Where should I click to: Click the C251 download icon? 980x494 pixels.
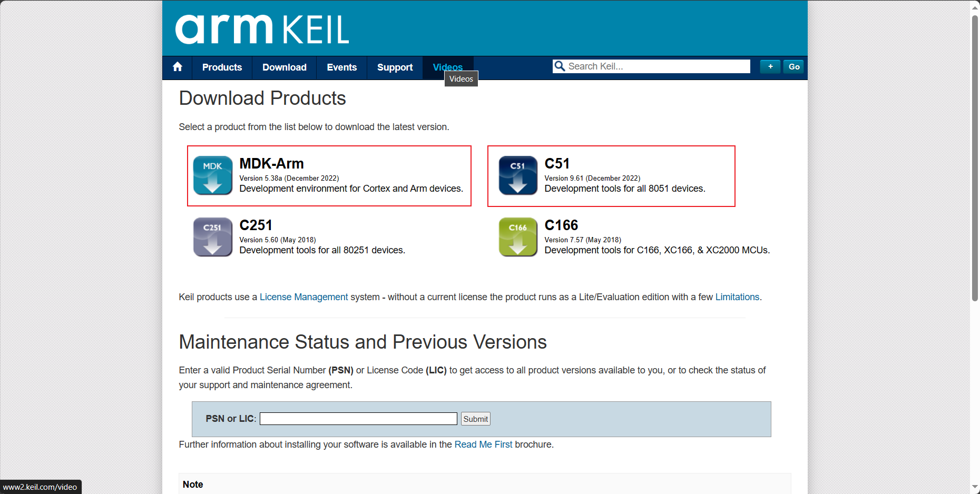click(212, 237)
